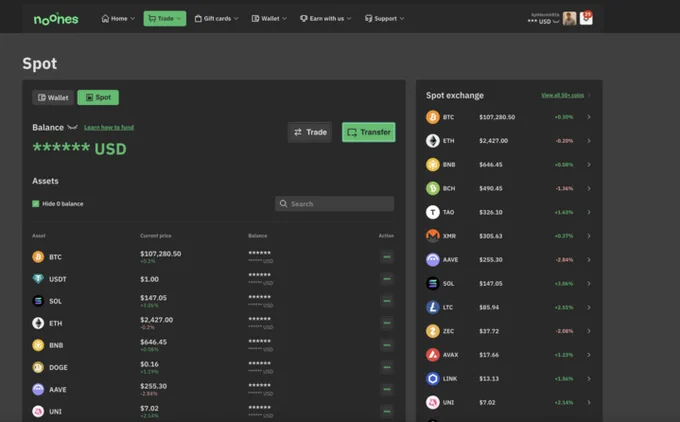The width and height of the screenshot is (680, 422).
Task: Click the Transfer button
Action: pos(369,132)
